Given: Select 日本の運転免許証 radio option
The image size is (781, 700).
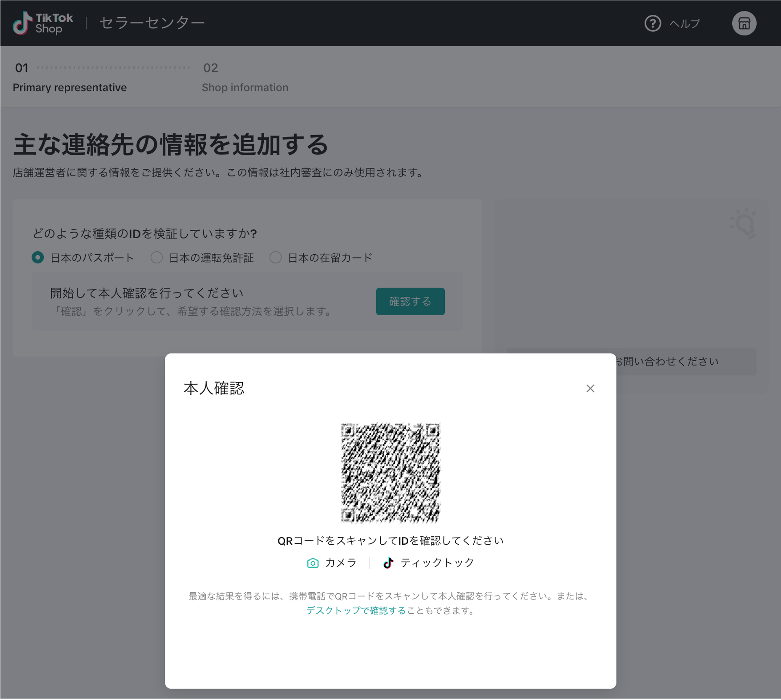Looking at the screenshot, I should point(157,258).
